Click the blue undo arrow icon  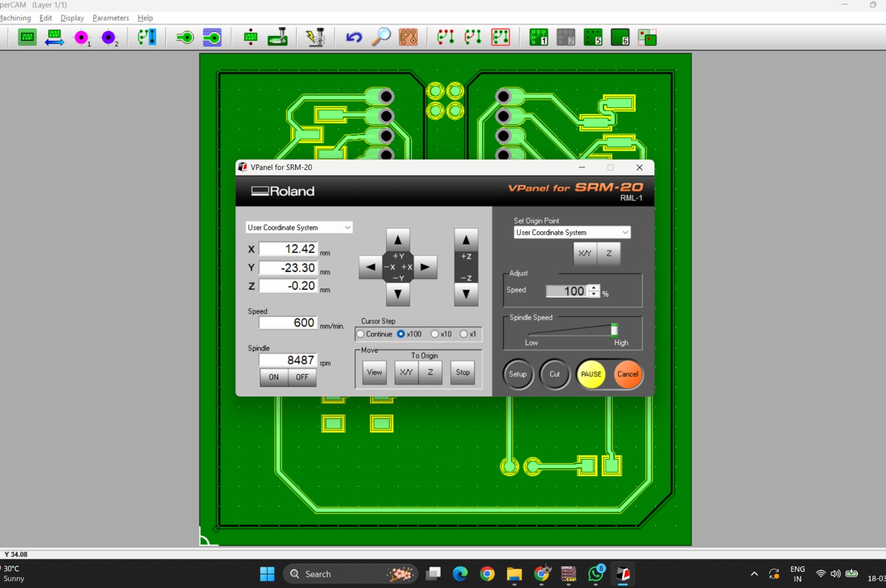click(x=354, y=38)
